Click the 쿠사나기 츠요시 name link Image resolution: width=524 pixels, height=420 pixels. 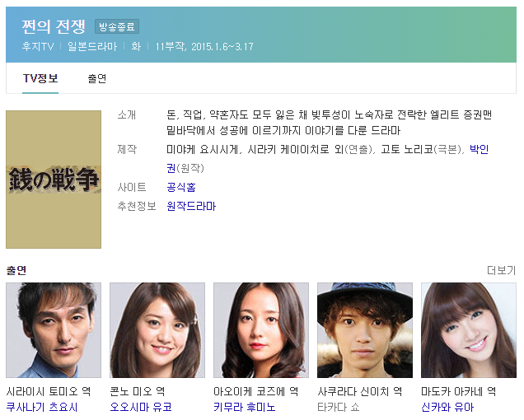point(42,407)
